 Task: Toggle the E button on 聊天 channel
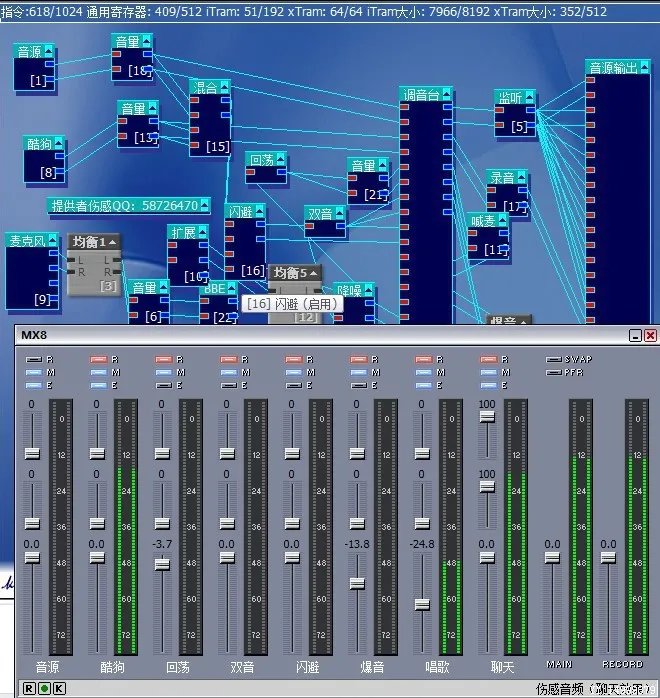click(489, 385)
